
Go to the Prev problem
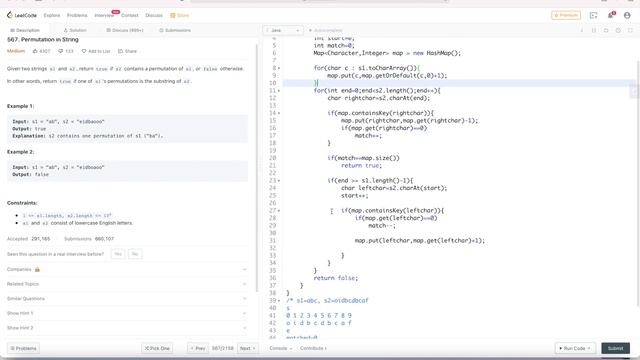tap(198, 348)
